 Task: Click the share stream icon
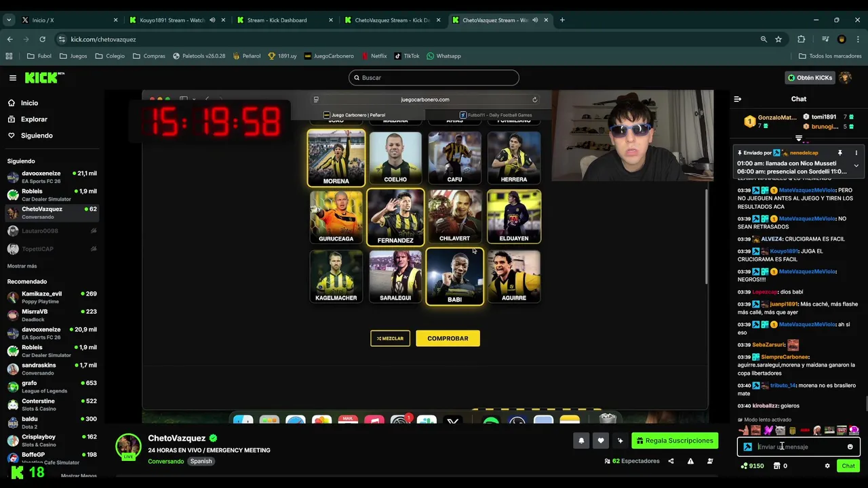[x=671, y=462]
